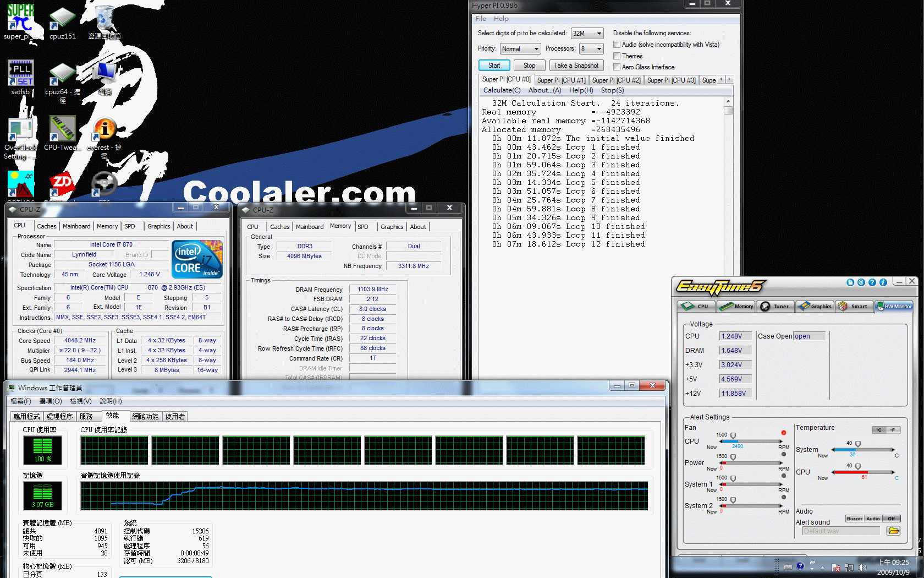The image size is (924, 578).
Task: Check Aero Glass Interface checkbox
Action: pyautogui.click(x=617, y=67)
